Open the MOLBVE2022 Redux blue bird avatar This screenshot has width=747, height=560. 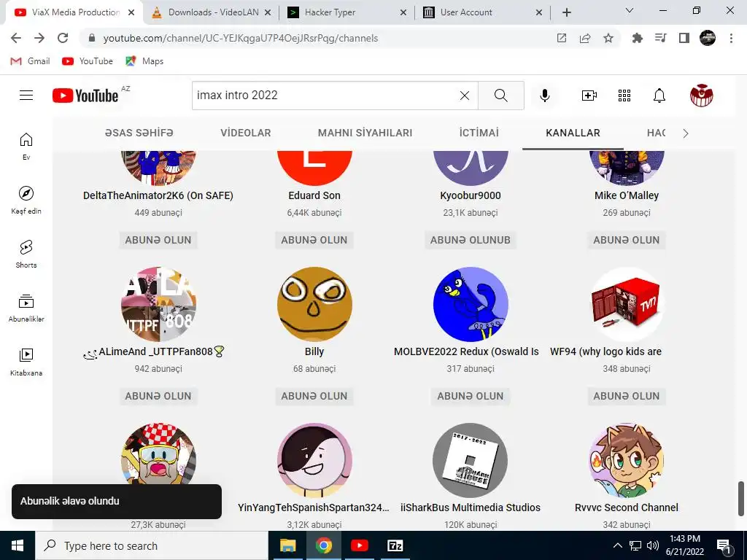(471, 304)
